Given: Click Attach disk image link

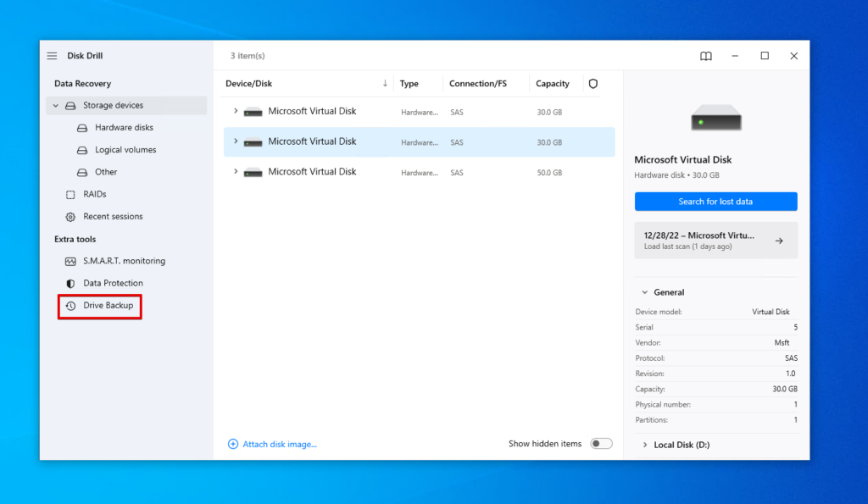Looking at the screenshot, I should point(280,444).
